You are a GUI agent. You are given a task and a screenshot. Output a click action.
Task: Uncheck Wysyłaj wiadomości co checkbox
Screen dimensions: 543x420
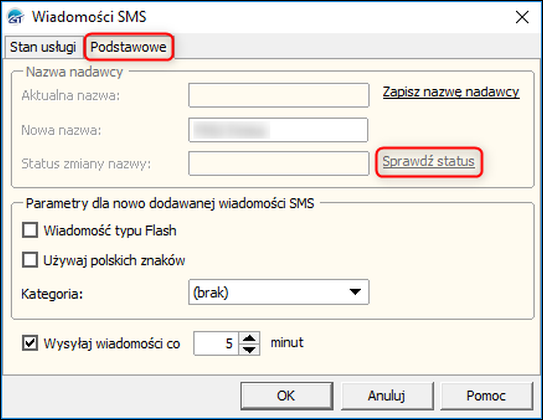click(x=30, y=343)
